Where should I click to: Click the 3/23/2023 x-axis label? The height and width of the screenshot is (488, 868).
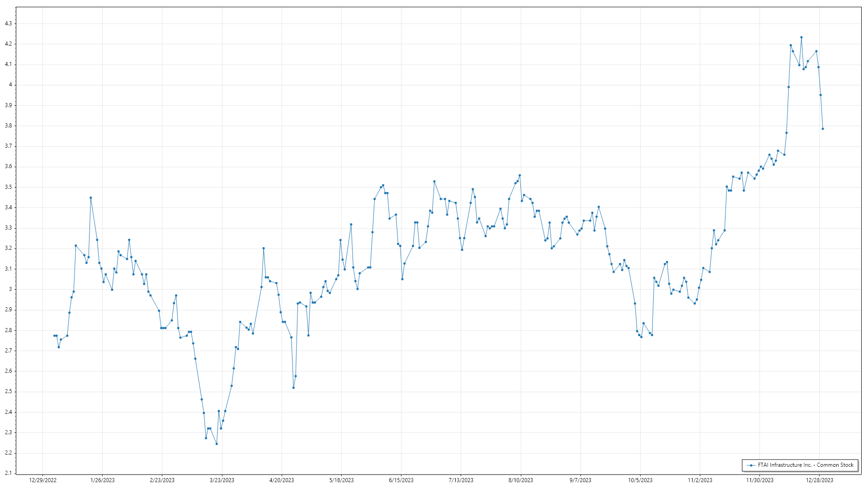[222, 480]
